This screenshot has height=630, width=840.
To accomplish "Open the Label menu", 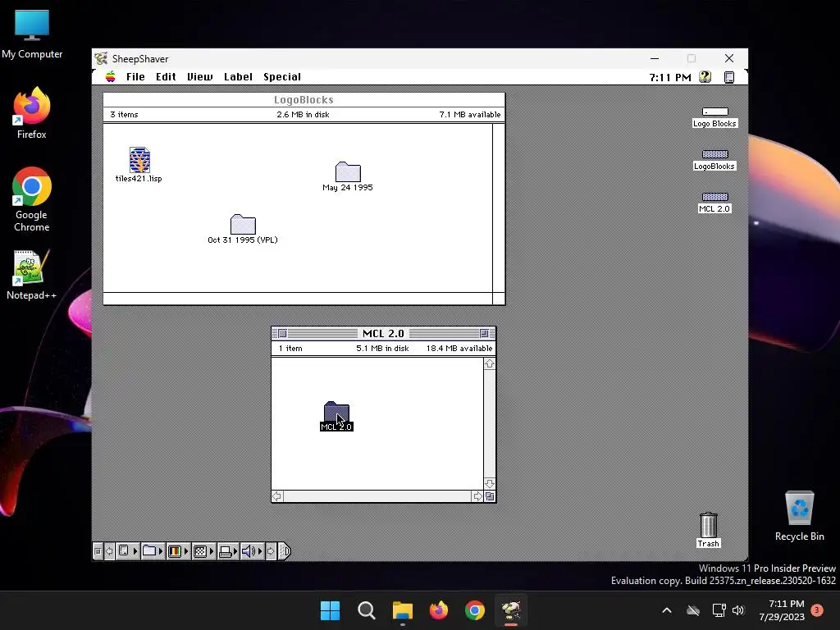I will (x=239, y=76).
